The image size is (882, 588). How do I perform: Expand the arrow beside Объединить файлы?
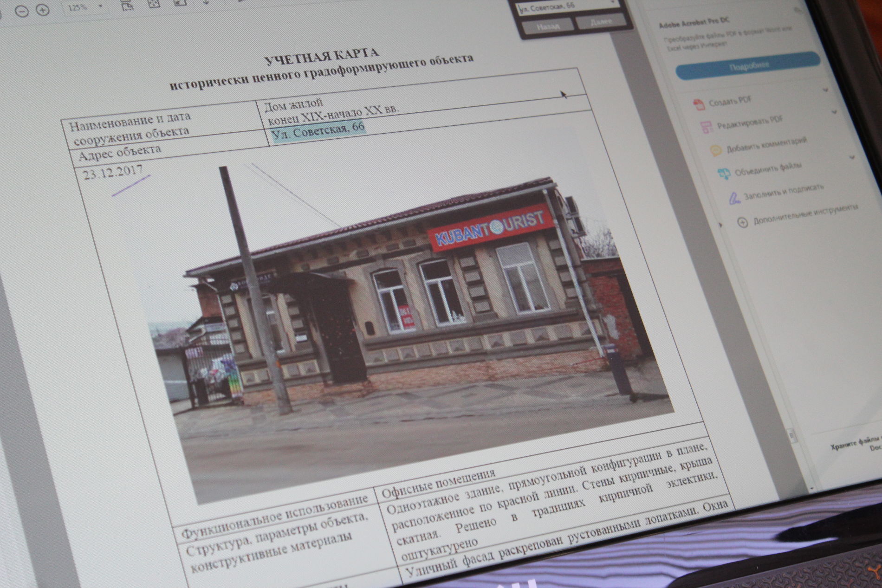point(852,158)
